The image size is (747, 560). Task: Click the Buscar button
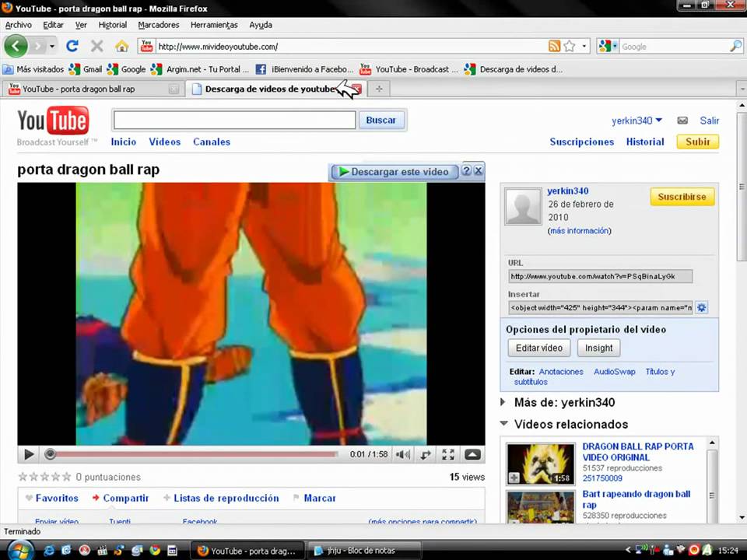tap(381, 120)
